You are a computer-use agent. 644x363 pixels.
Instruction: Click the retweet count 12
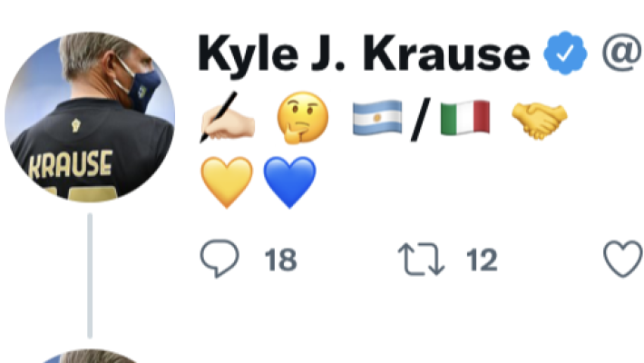(482, 261)
